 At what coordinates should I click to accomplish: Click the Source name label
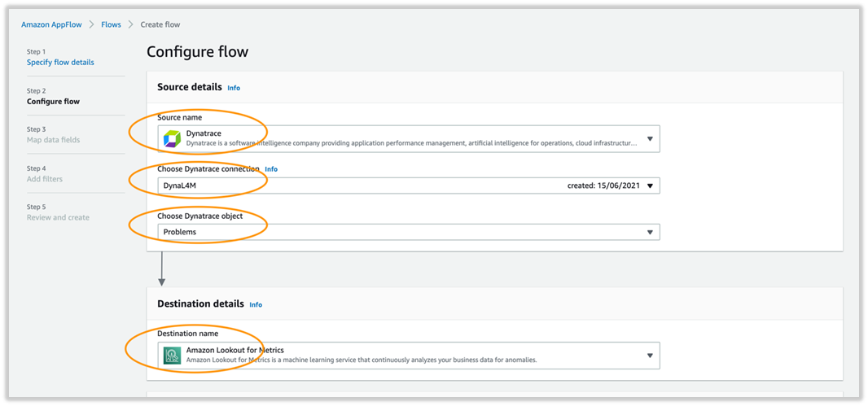[179, 117]
